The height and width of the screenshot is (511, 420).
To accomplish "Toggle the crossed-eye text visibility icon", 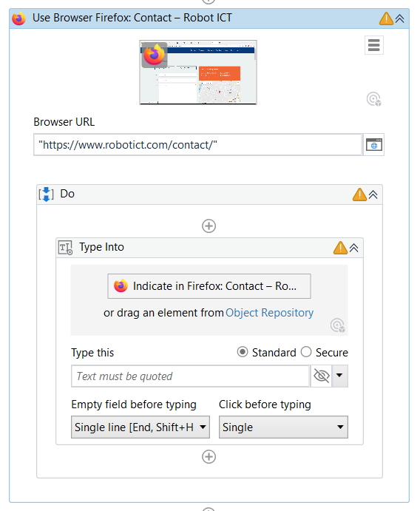I will (321, 376).
